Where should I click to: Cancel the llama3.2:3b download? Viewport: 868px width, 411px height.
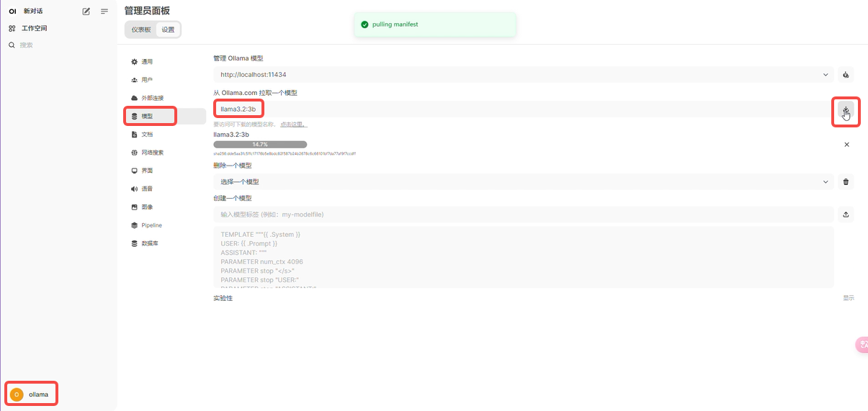[x=846, y=145]
